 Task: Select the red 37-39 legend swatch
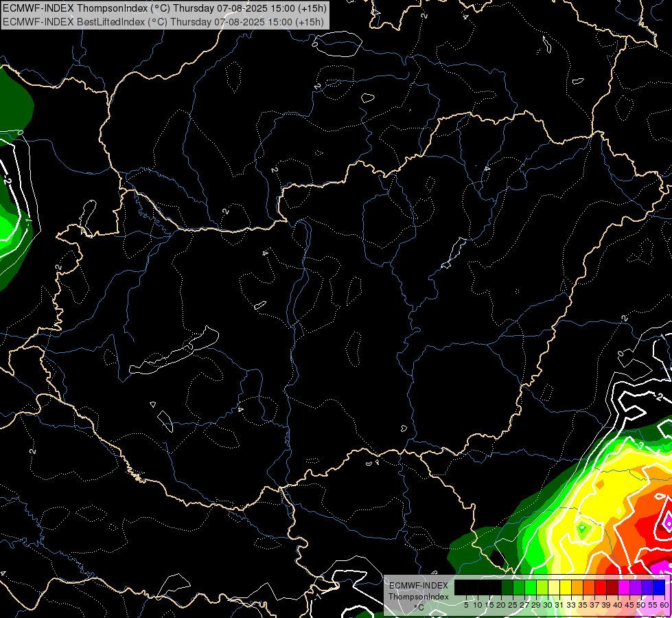point(601,587)
